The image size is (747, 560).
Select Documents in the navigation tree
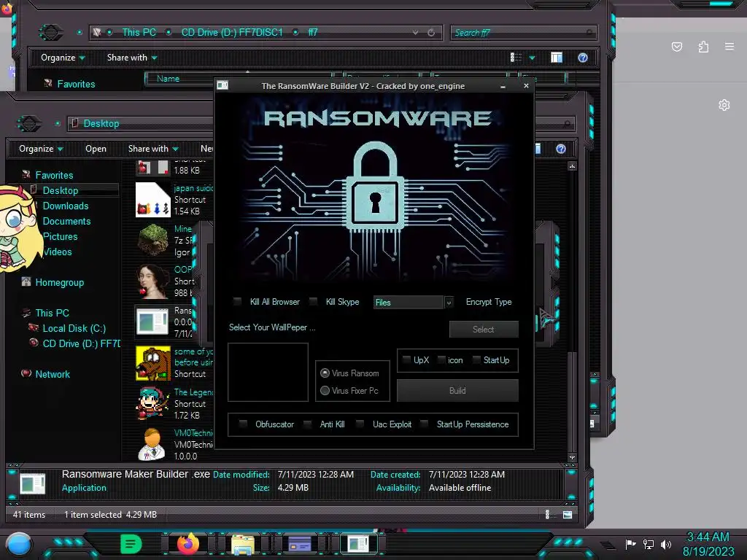click(66, 221)
